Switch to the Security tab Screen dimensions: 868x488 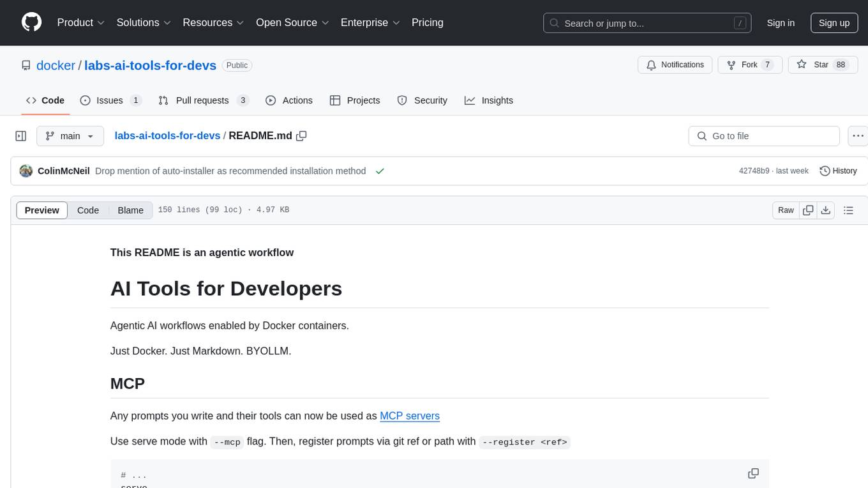[423, 100]
